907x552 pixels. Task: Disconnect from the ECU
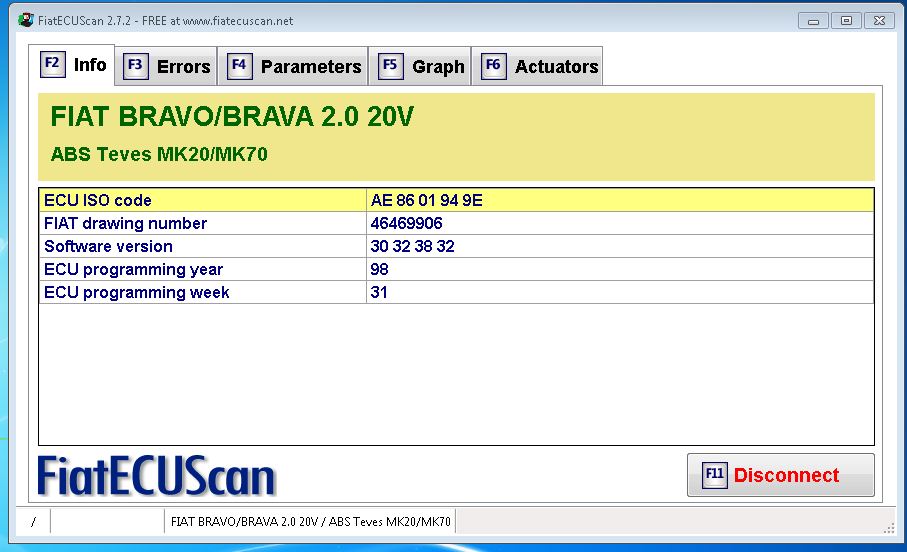tap(781, 475)
